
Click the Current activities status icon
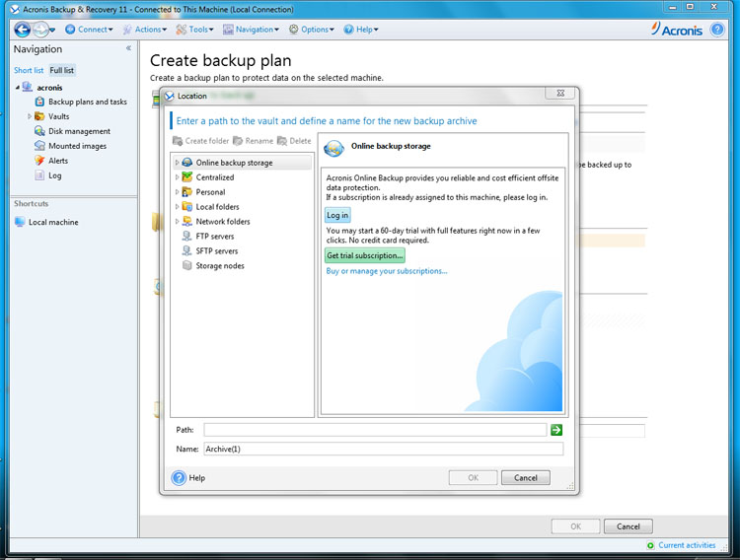pos(650,545)
